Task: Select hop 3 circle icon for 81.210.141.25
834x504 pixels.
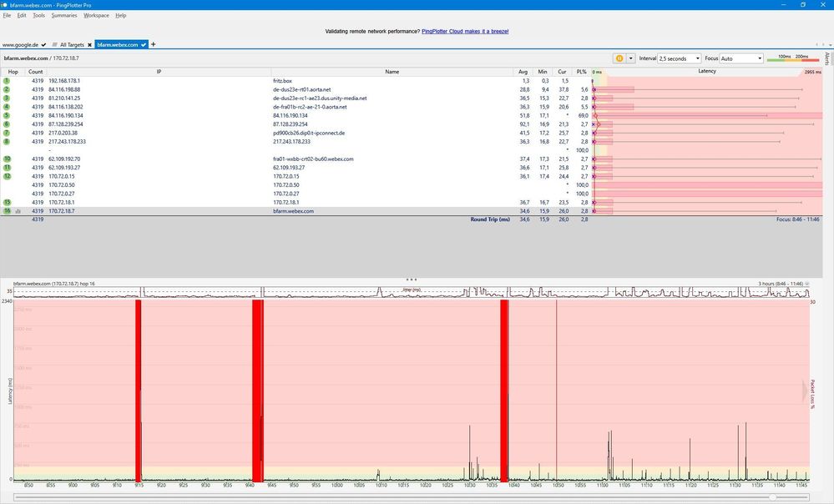Action: [7, 98]
